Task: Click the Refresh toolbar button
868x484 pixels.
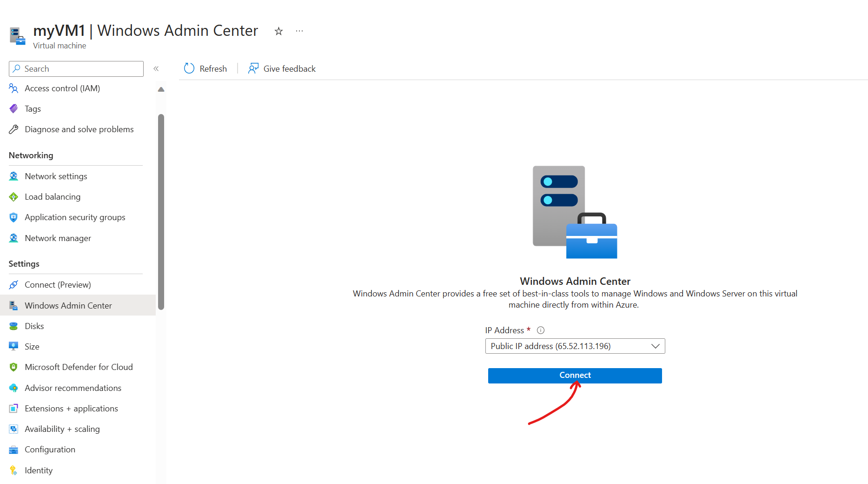Action: point(205,68)
